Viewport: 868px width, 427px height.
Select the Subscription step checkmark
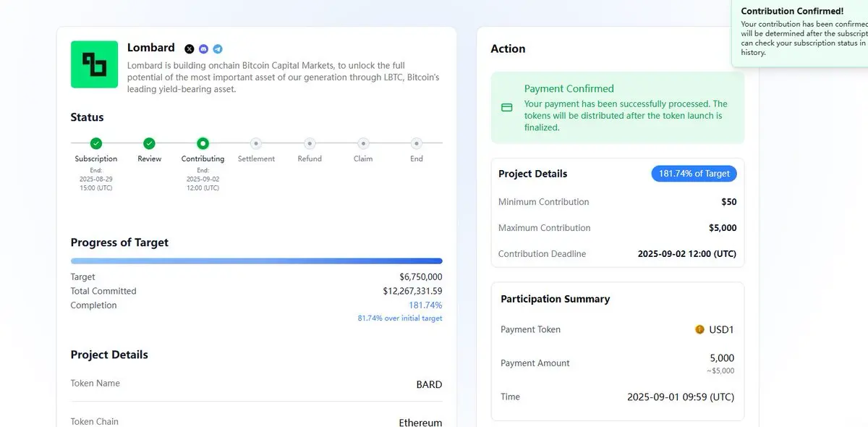coord(96,143)
